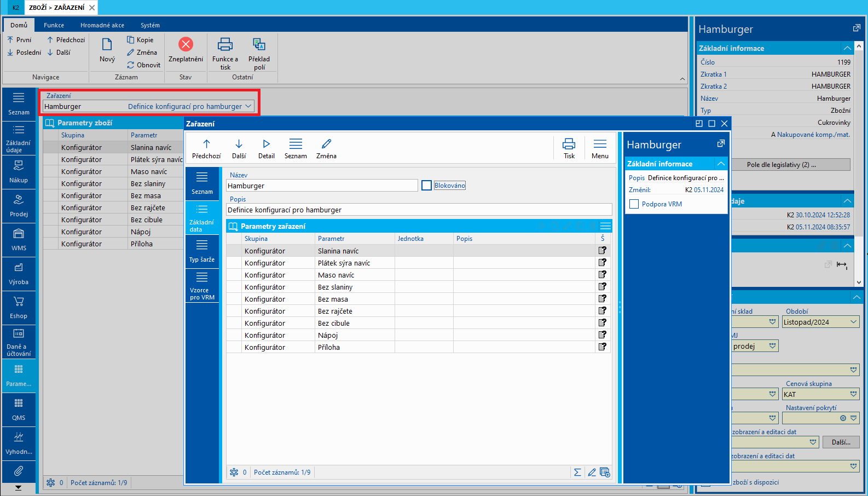Click the Zneplatnění red X icon
Viewport: 868px width, 496px height.
point(186,44)
